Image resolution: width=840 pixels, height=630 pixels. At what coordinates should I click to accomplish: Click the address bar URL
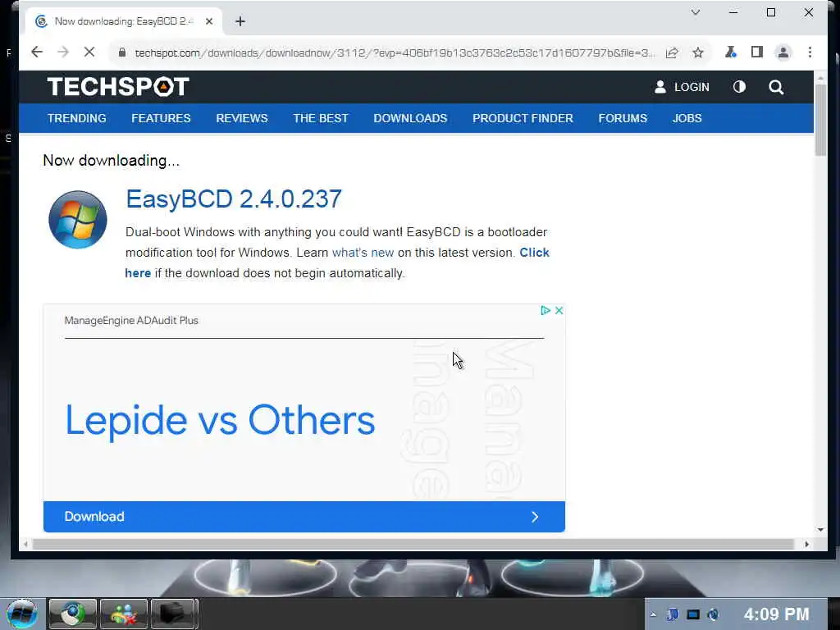395,53
